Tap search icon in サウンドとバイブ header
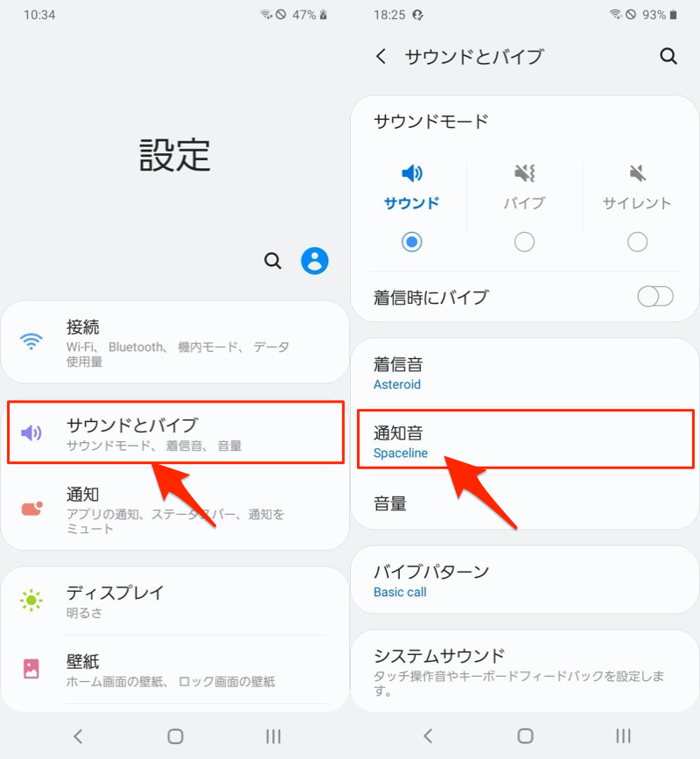The image size is (700, 759). click(x=668, y=57)
